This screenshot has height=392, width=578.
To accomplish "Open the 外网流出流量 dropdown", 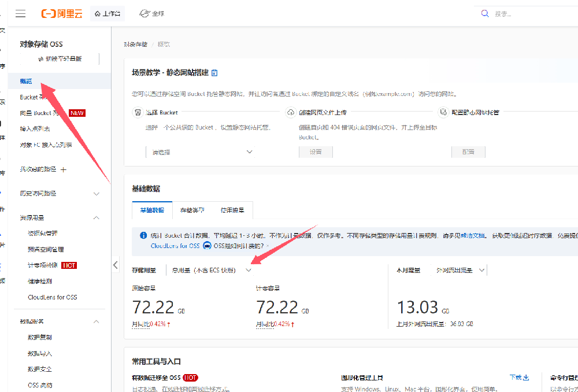I will (x=460, y=270).
